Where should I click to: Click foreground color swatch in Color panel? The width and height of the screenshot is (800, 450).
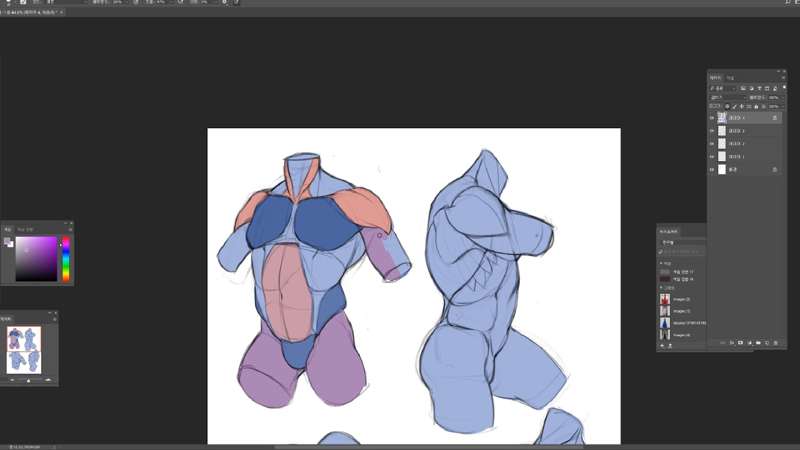(x=7, y=241)
